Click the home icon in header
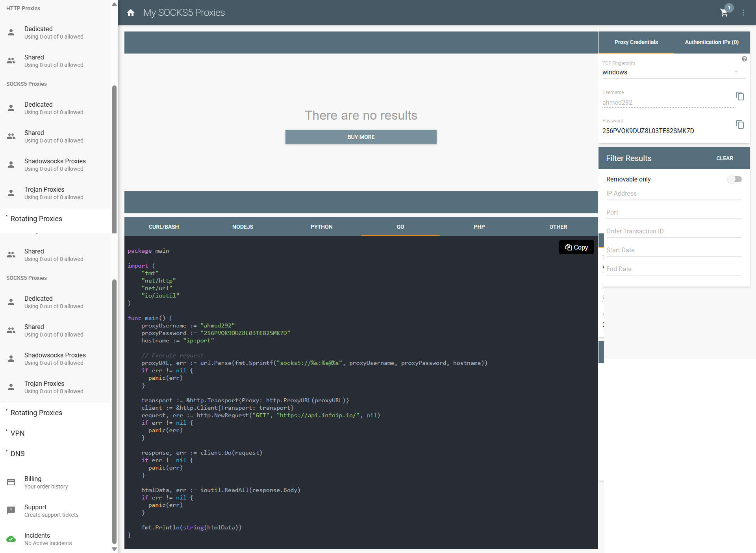Image resolution: width=756 pixels, height=553 pixels. [131, 13]
